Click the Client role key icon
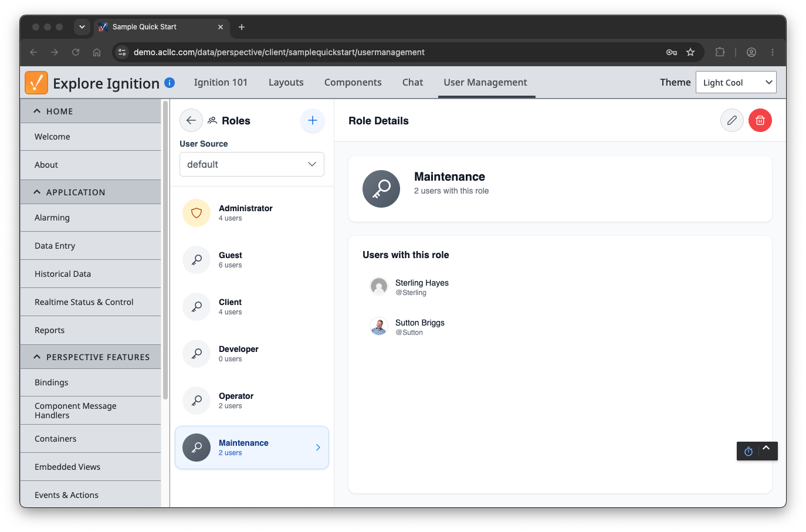Image resolution: width=806 pixels, height=532 pixels. (x=197, y=307)
